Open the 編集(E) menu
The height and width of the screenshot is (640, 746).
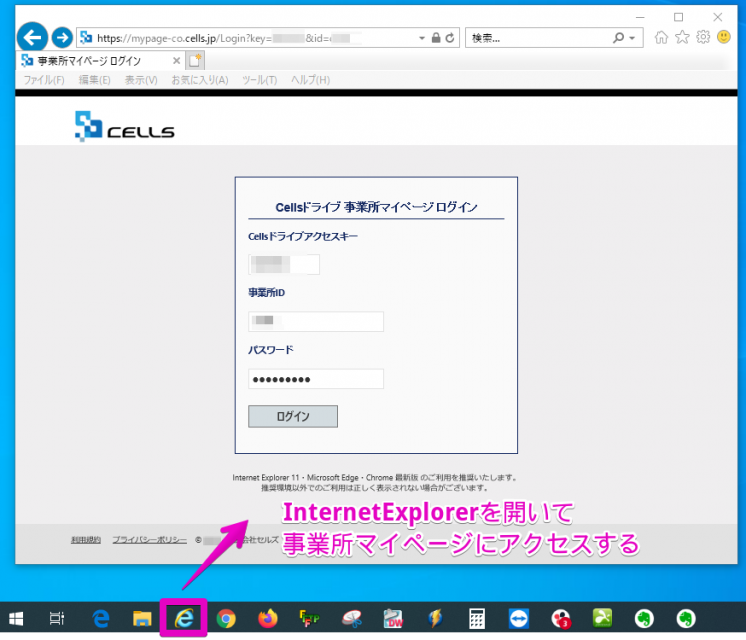pyautogui.click(x=94, y=80)
